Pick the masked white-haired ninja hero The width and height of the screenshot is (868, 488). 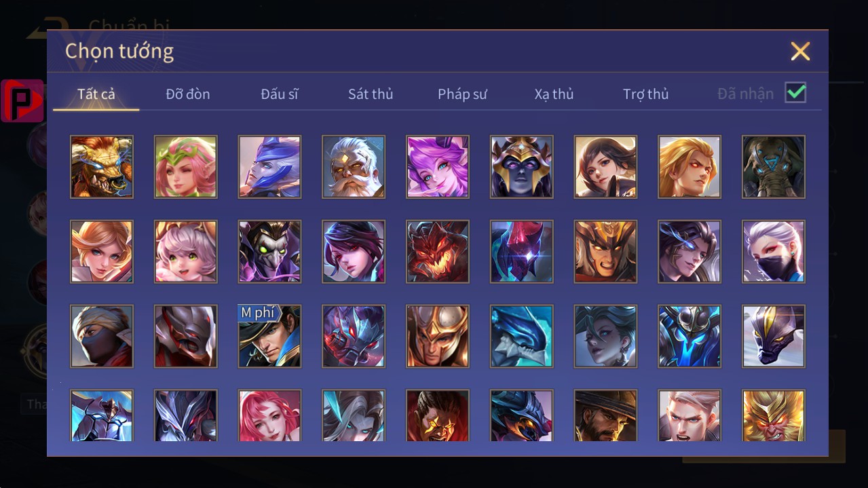774,252
